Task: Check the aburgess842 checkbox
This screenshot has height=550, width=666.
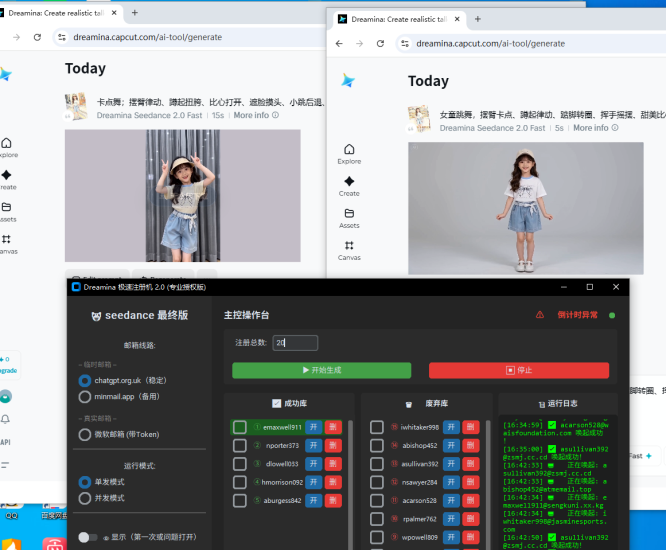Action: [240, 500]
